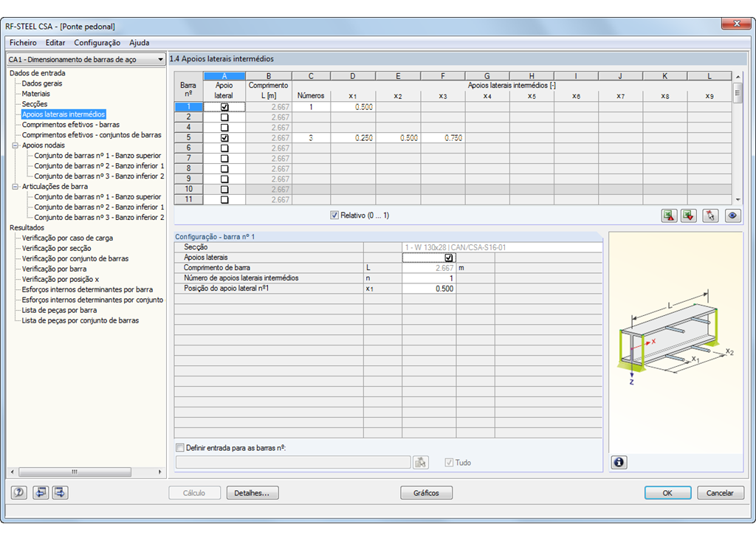This screenshot has height=541, width=756.
Task: Click the Gráficos button
Action: coord(426,493)
